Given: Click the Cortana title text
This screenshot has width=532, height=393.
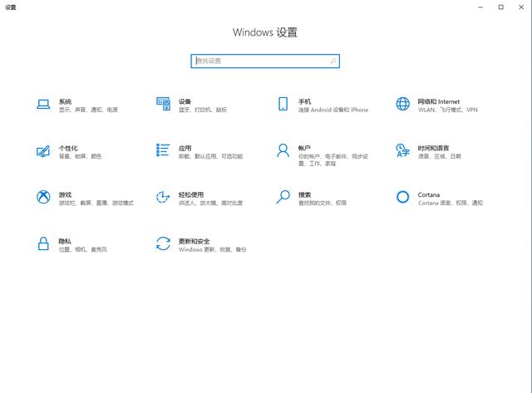Looking at the screenshot, I should 429,194.
